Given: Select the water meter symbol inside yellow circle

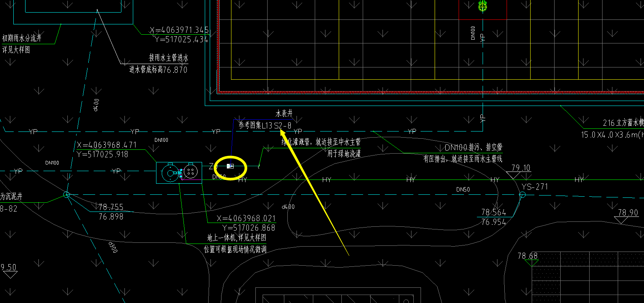Looking at the screenshot, I should click(230, 166).
